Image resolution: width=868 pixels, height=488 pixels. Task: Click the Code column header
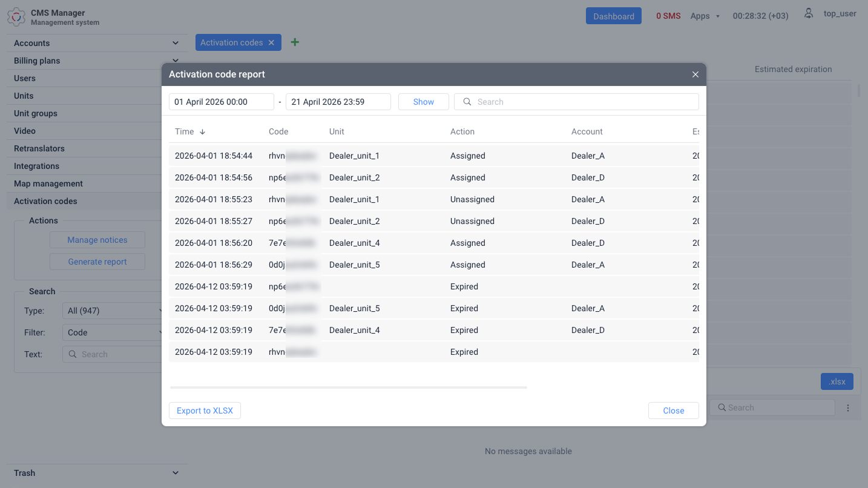[x=278, y=131]
